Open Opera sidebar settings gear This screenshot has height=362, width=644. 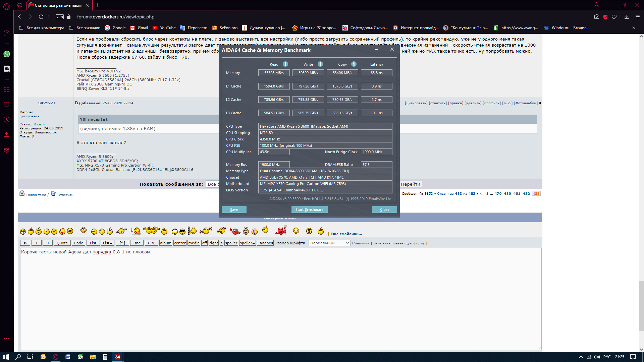click(x=7, y=150)
